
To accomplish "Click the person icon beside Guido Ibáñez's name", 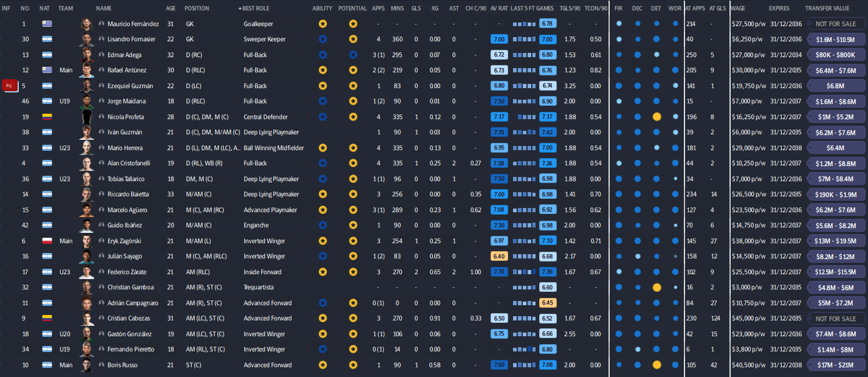I will [101, 225].
